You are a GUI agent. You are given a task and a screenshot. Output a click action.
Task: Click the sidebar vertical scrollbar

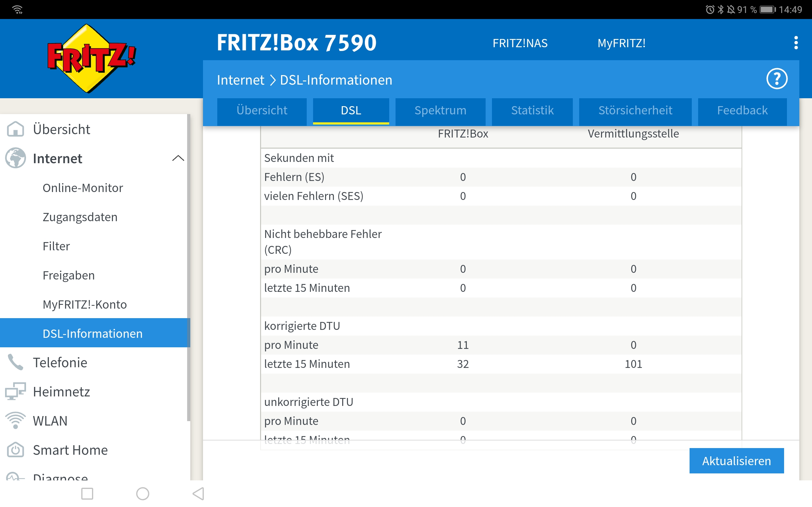(x=189, y=268)
